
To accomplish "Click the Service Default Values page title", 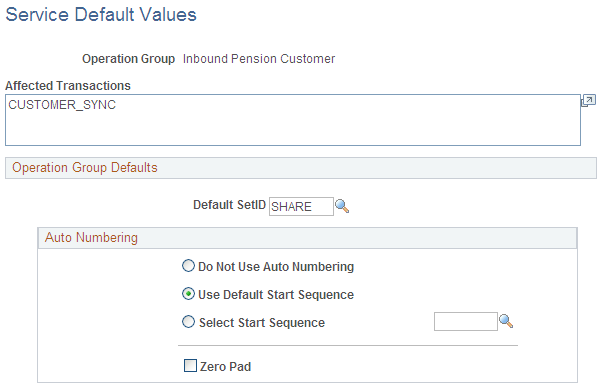I will (101, 15).
